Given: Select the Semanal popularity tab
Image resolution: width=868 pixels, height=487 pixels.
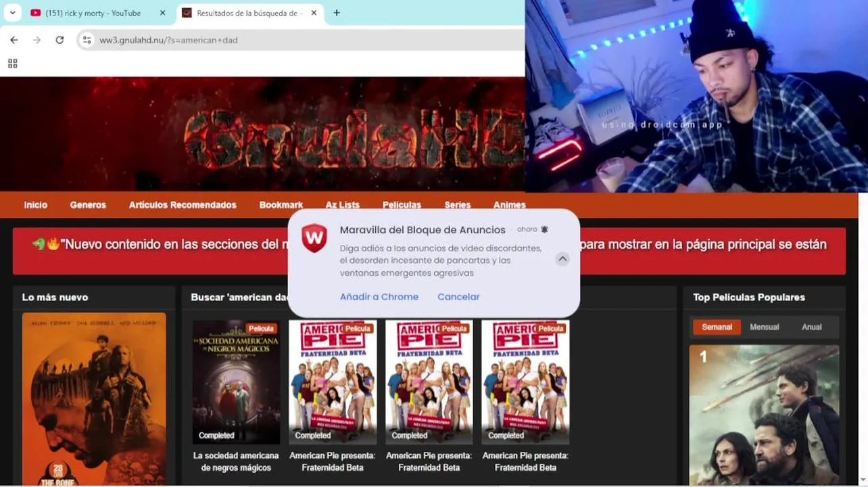Looking at the screenshot, I should click(x=717, y=327).
